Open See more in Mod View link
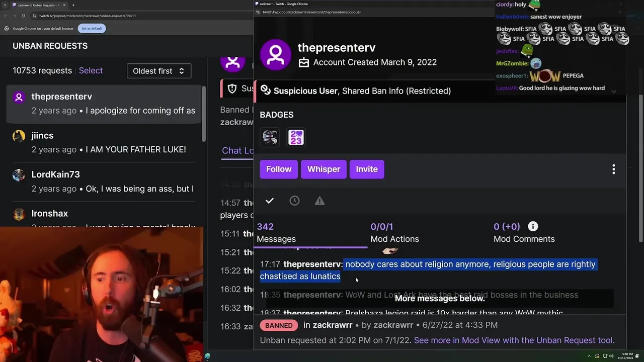The width and height of the screenshot is (644, 362). pyautogui.click(x=514, y=340)
